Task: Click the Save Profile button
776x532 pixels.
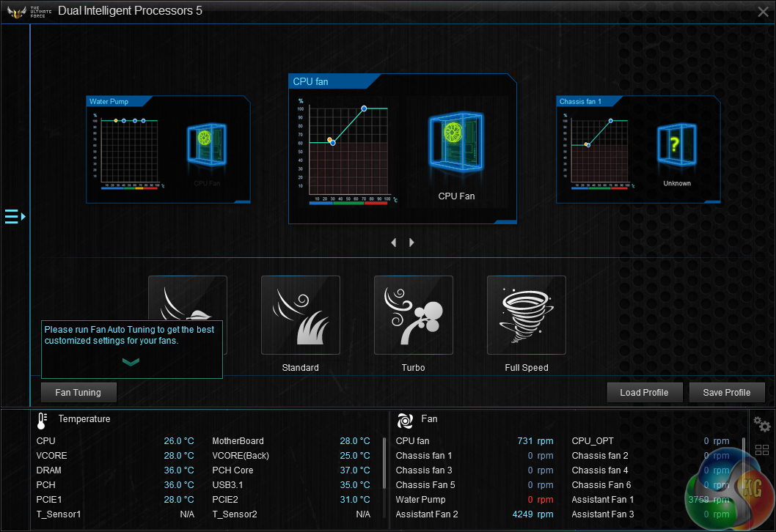Action: [727, 393]
